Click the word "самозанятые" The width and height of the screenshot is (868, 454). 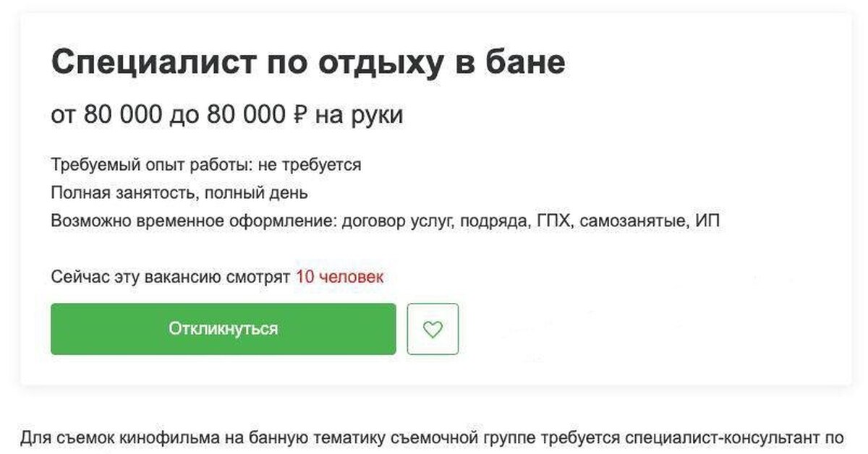coord(632,220)
